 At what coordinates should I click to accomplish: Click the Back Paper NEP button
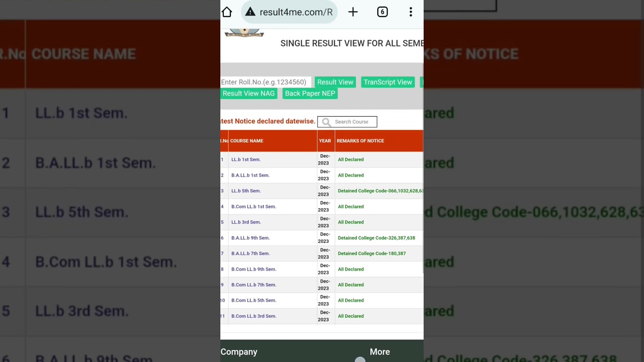(310, 94)
